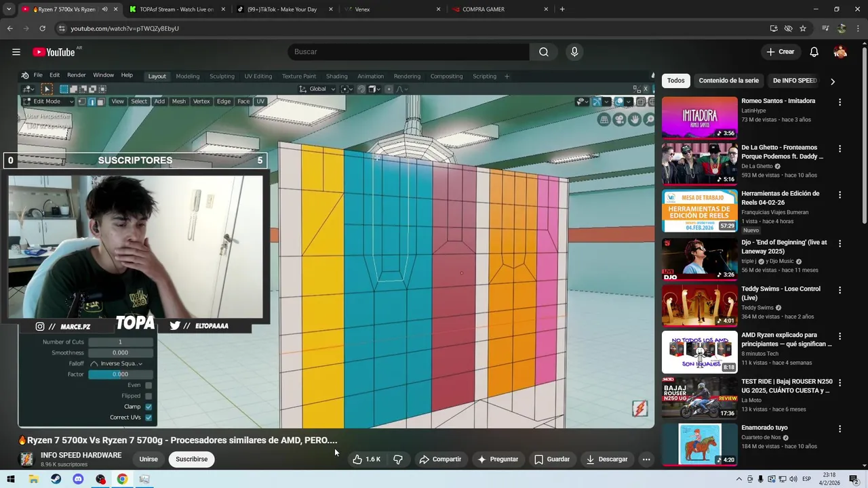
Task: Click the Compartir button
Action: [x=440, y=460]
